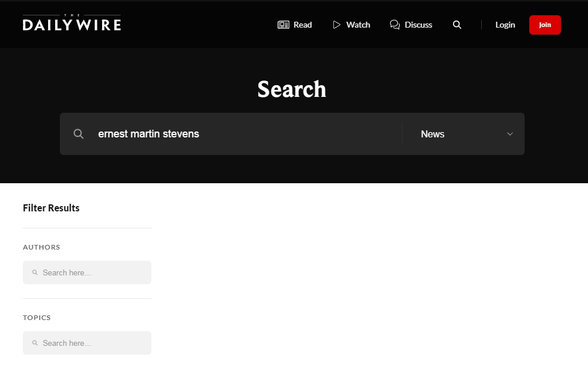Click the red Join button
588x377 pixels.
pos(545,25)
